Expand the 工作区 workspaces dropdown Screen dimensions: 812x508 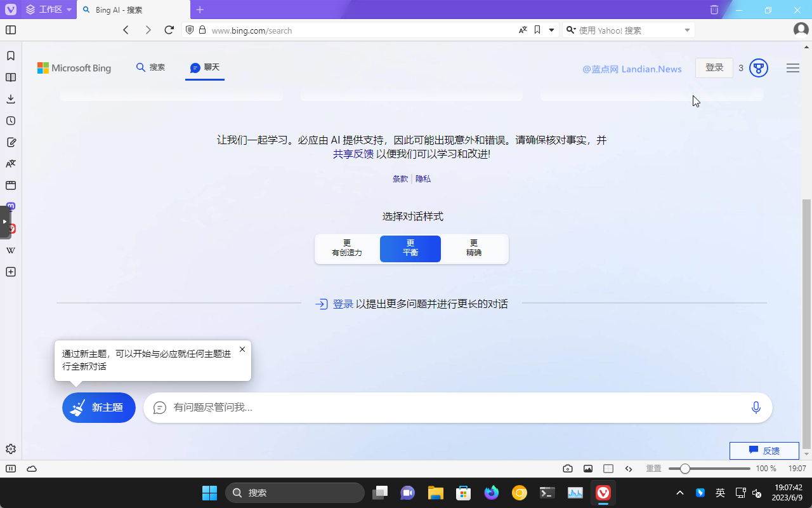pyautogui.click(x=49, y=10)
